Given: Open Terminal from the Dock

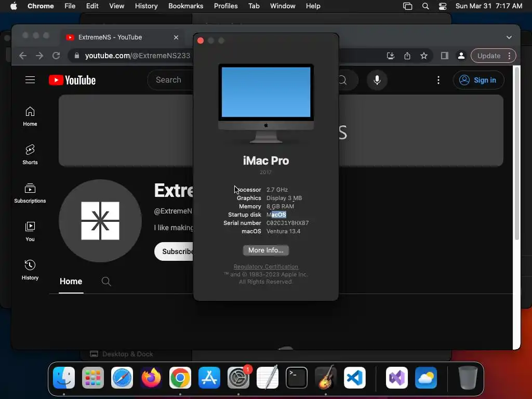Looking at the screenshot, I should [x=297, y=378].
